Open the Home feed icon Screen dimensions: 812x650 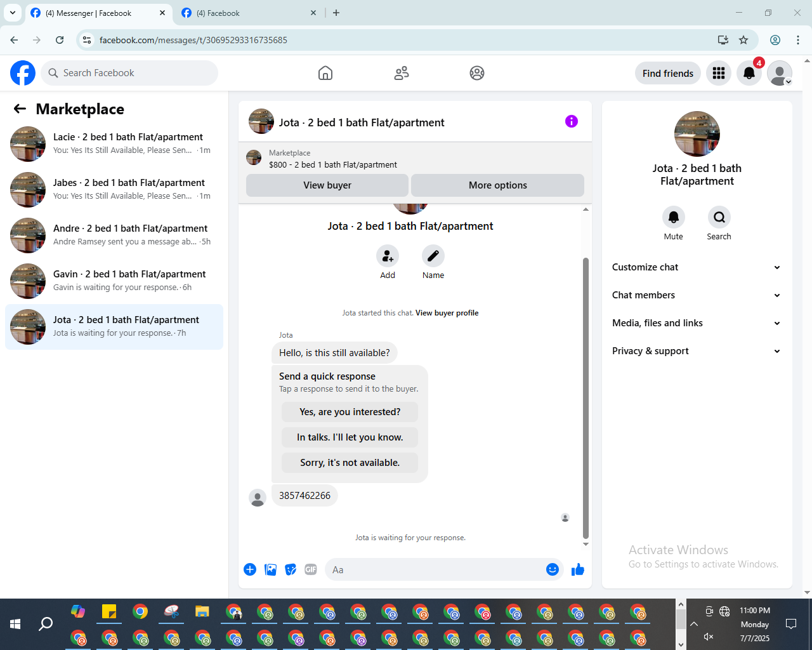[325, 73]
